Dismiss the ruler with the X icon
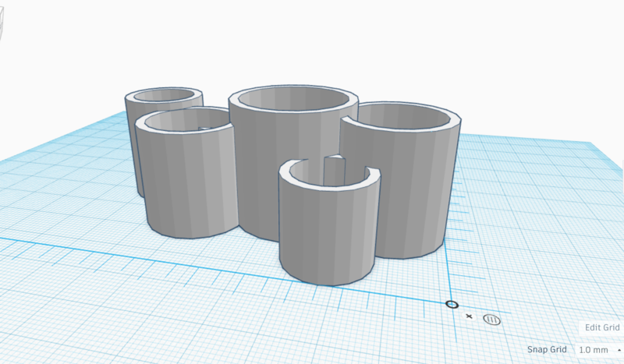 (x=470, y=316)
